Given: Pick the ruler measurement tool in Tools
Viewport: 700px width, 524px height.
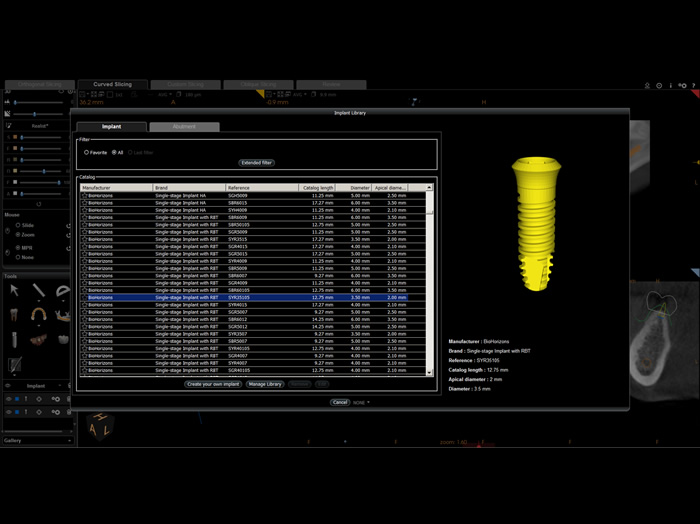Looking at the screenshot, I should [x=39, y=290].
